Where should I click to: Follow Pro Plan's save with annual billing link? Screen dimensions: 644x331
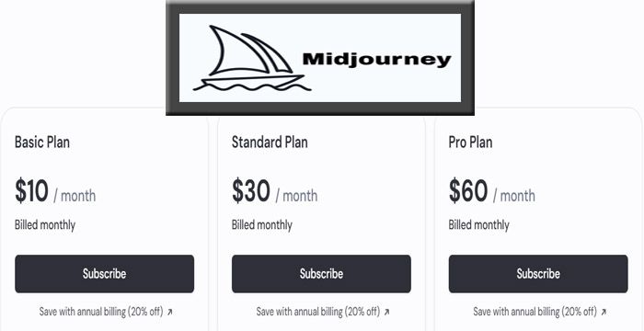click(535, 312)
